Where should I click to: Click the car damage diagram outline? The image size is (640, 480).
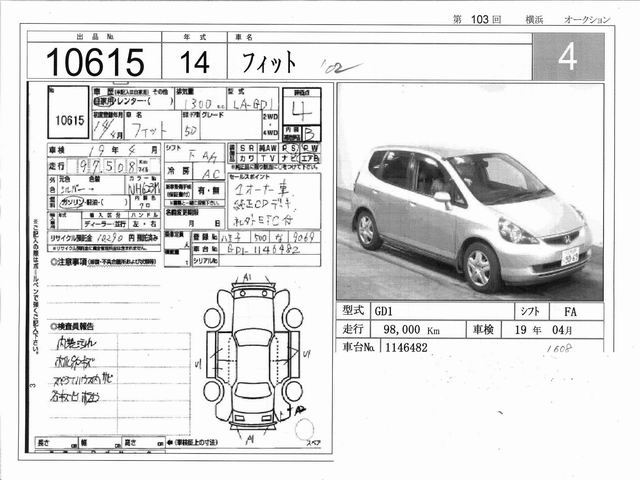point(253,358)
